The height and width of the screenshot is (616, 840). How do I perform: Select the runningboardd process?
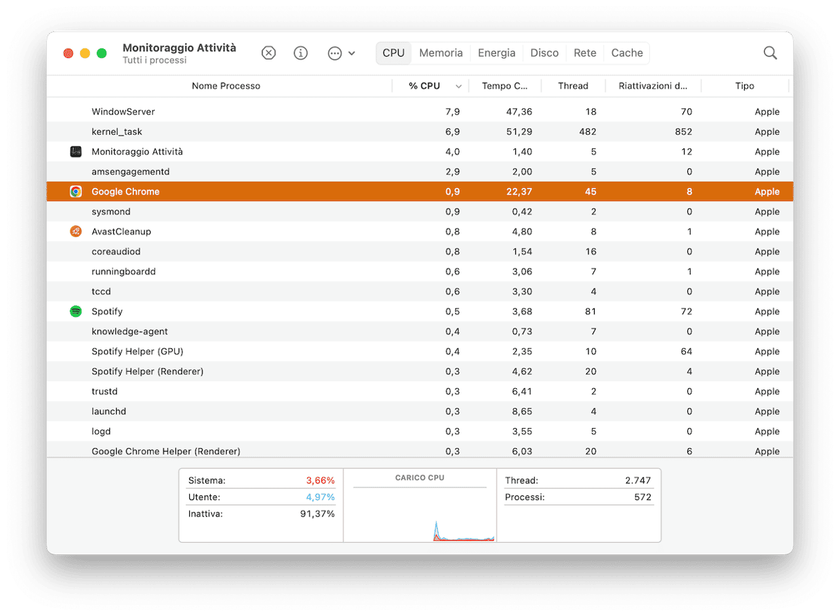coord(420,272)
